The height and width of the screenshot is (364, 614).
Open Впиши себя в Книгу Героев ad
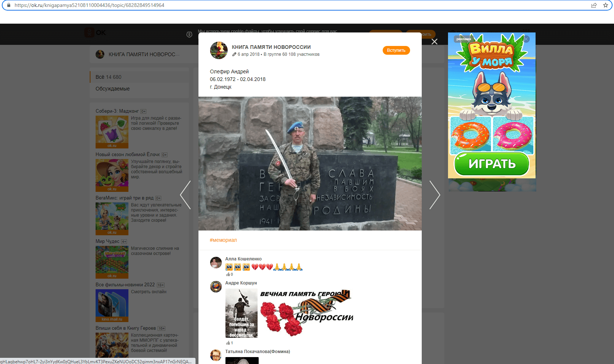[x=125, y=328]
